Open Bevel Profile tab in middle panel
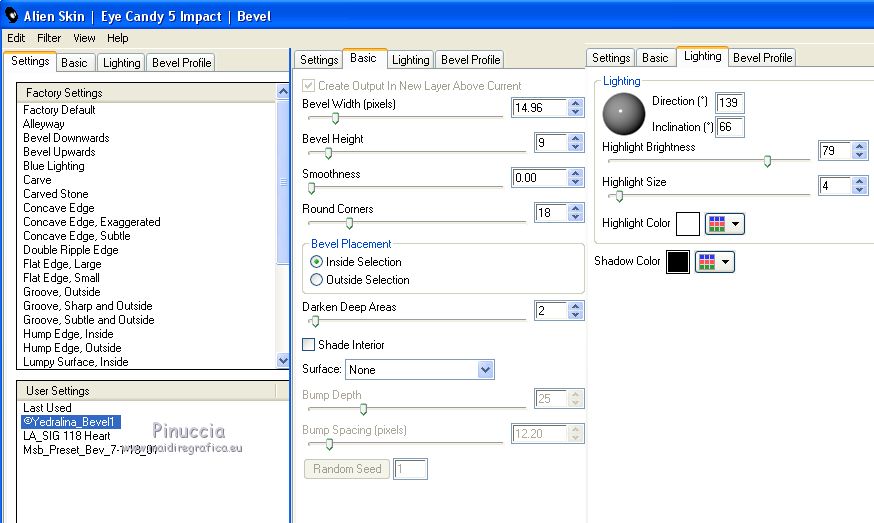 point(470,60)
